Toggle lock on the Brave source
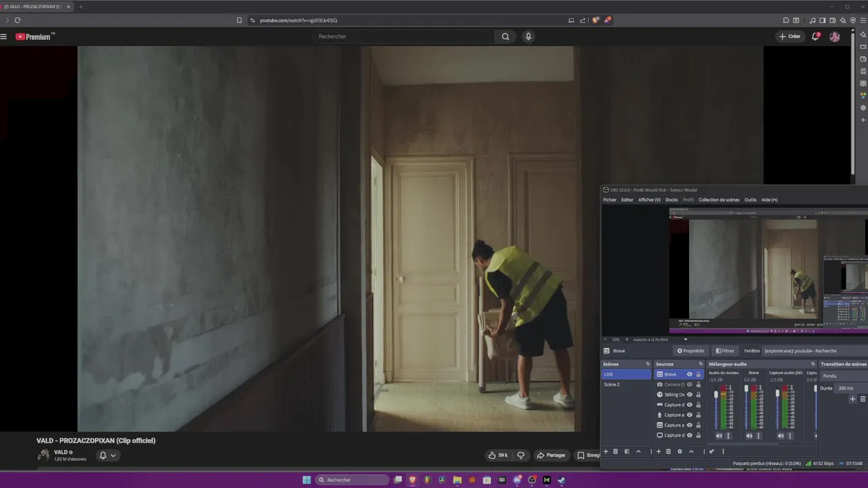The width and height of the screenshot is (868, 488). click(698, 374)
